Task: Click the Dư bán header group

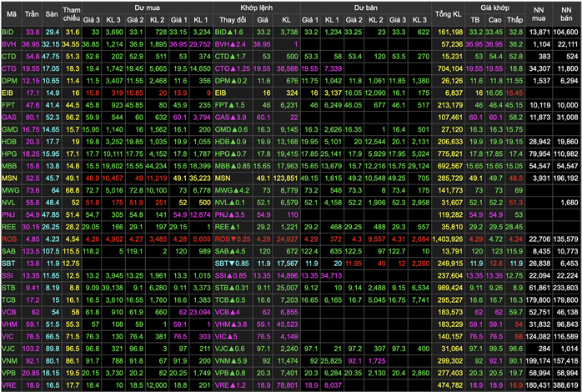Action: tap(365, 8)
